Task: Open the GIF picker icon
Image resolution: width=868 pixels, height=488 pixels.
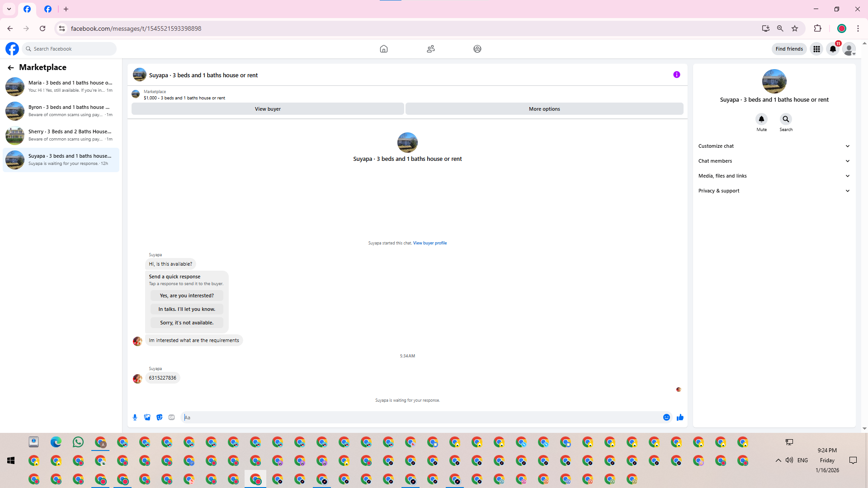Action: (171, 418)
